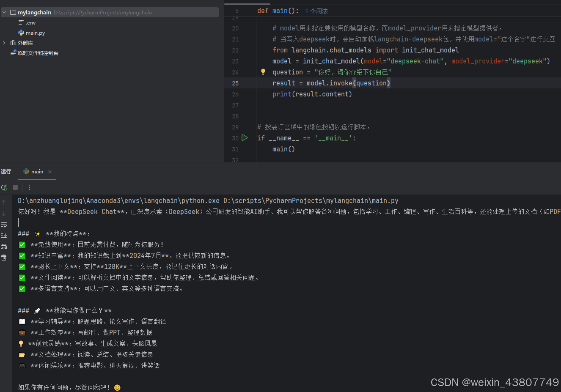
Task: Click the 临时文件和控制台 icon
Action: pyautogui.click(x=13, y=53)
